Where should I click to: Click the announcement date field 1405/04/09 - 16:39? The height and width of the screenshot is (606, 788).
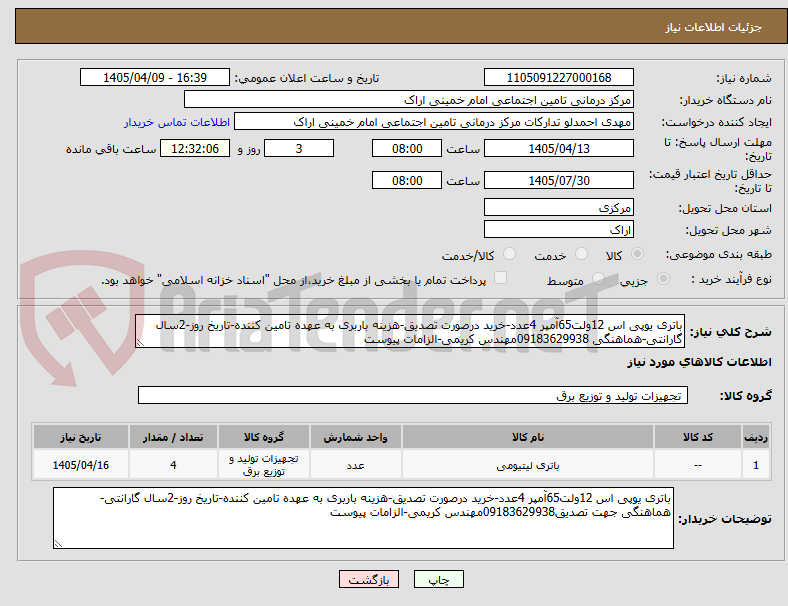tap(155, 78)
